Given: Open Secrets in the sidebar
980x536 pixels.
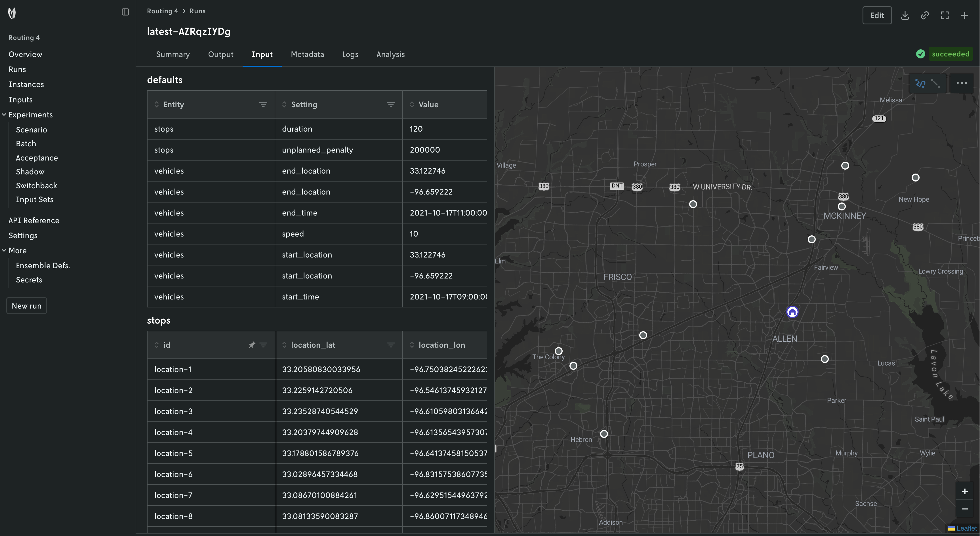Looking at the screenshot, I should 29,280.
